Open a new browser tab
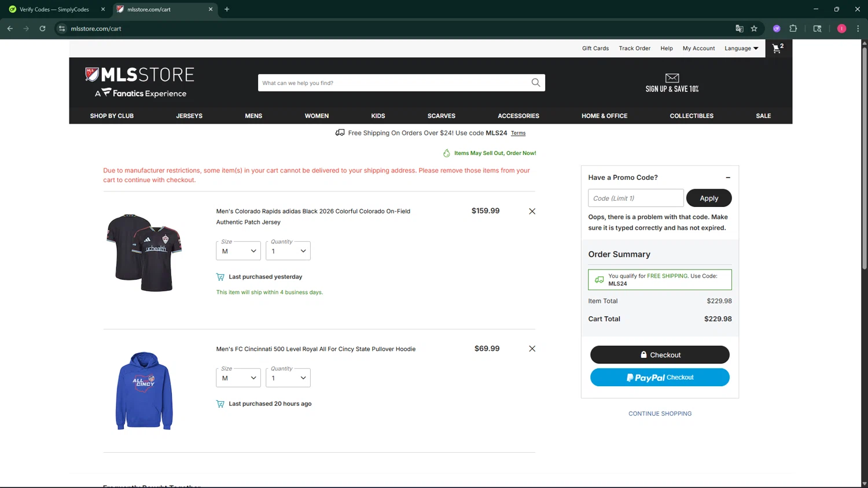Screen dimensions: 868x488 (x=227, y=9)
